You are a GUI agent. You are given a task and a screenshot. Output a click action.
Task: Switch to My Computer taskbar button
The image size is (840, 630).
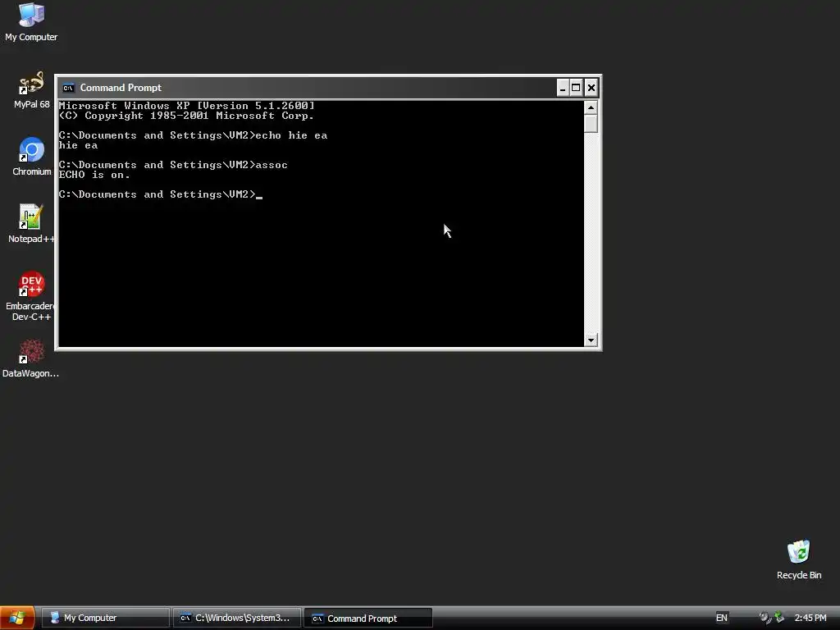point(106,618)
